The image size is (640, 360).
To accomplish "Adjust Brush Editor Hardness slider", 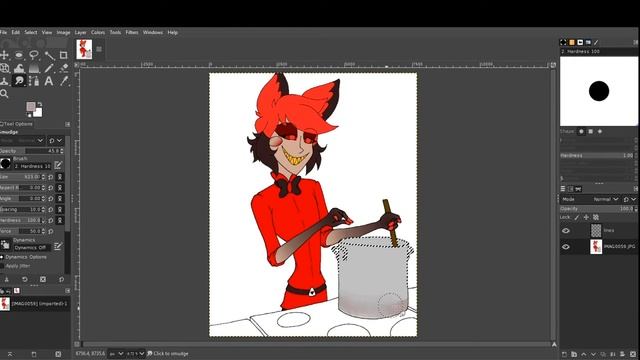I will [597, 156].
